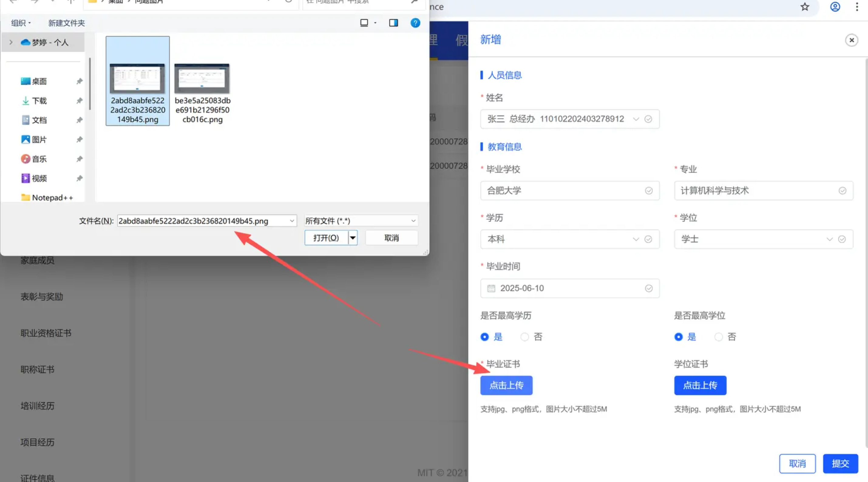Click the help question mark icon
Image resolution: width=868 pixels, height=482 pixels.
pos(415,23)
